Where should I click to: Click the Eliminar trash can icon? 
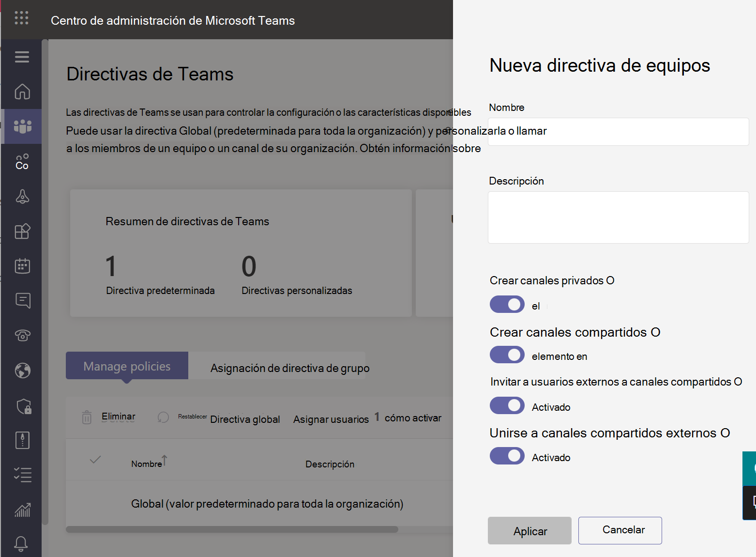pos(87,417)
